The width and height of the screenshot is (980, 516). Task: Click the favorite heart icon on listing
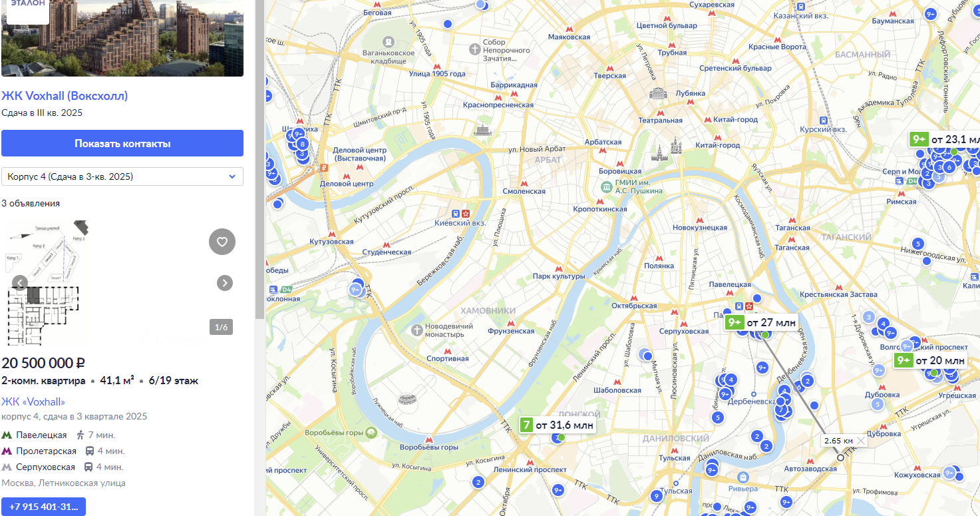222,242
